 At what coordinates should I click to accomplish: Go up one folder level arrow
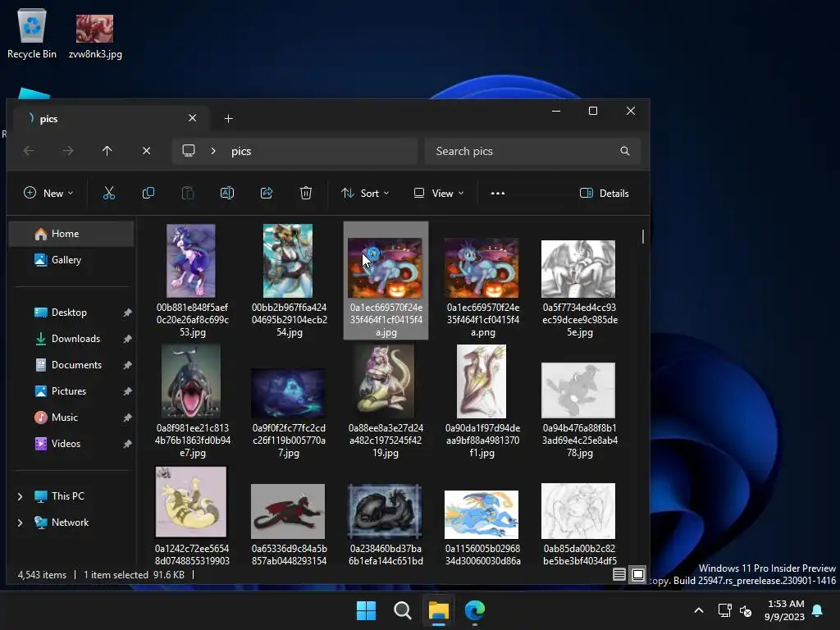[x=107, y=151]
